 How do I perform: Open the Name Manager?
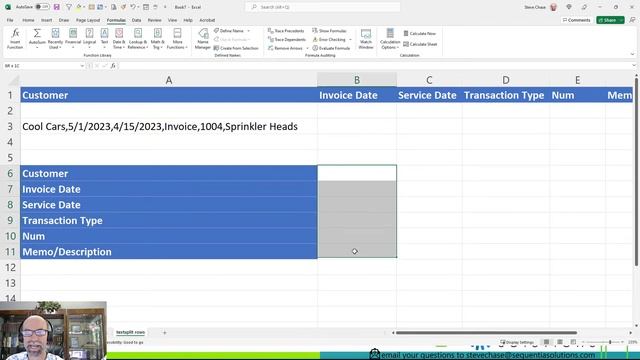tap(203, 39)
